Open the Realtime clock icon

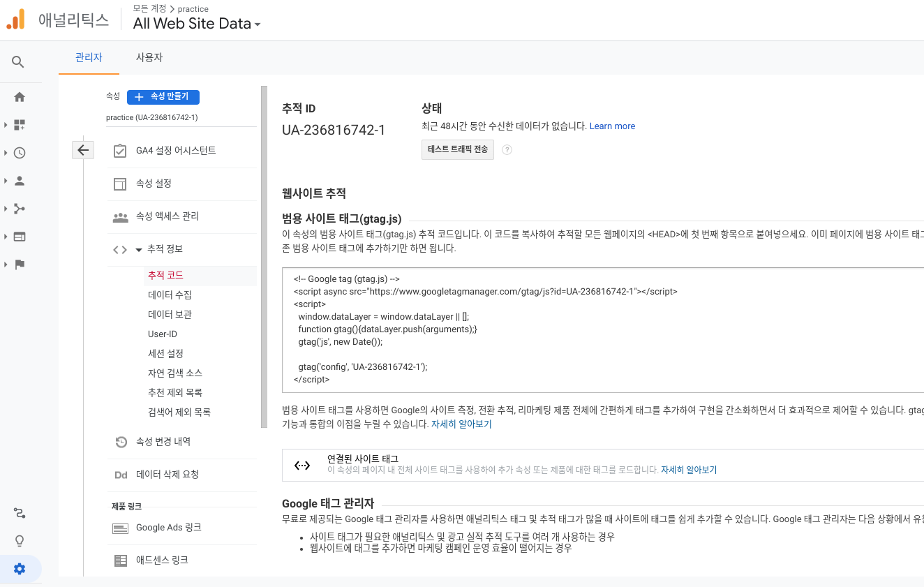[20, 153]
